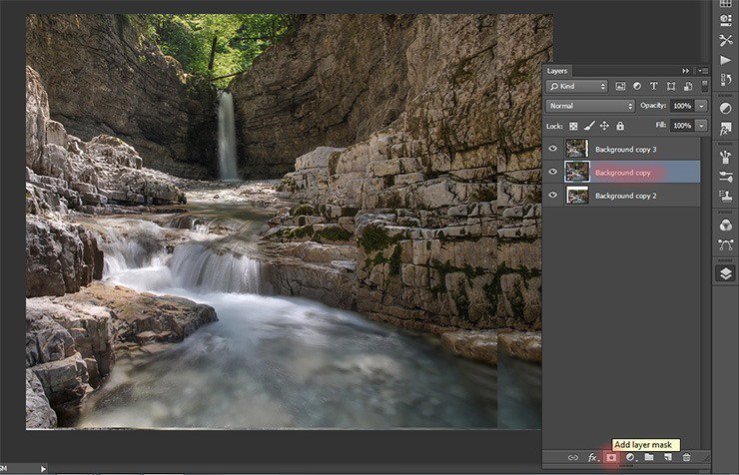
Task: Click the Lock all padlock icon
Action: pyautogui.click(x=620, y=126)
